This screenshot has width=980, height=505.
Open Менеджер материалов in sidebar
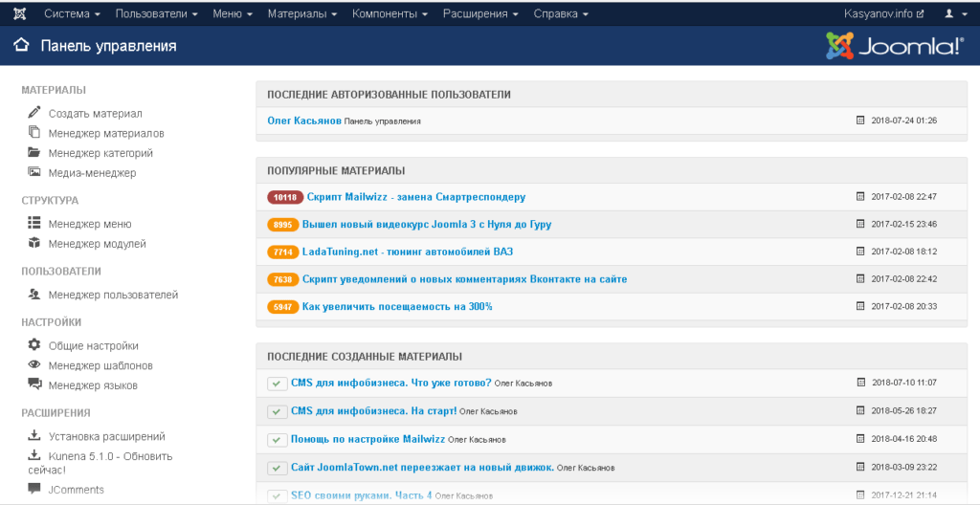click(107, 133)
